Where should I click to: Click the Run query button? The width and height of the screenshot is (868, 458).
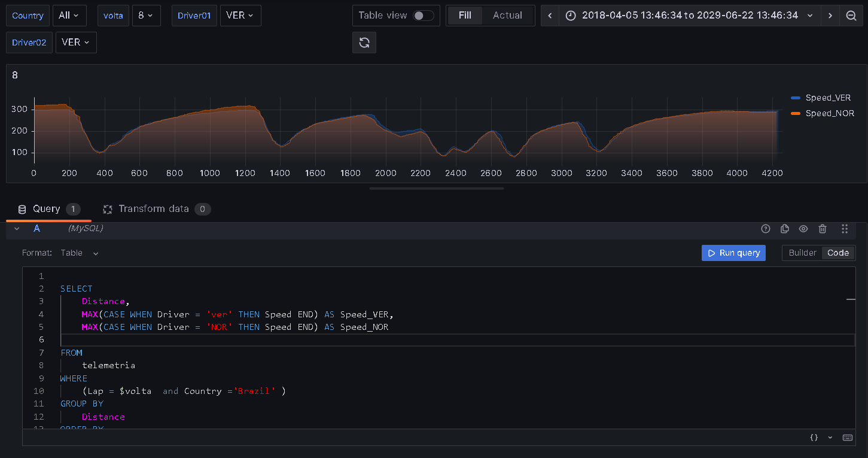tap(733, 253)
